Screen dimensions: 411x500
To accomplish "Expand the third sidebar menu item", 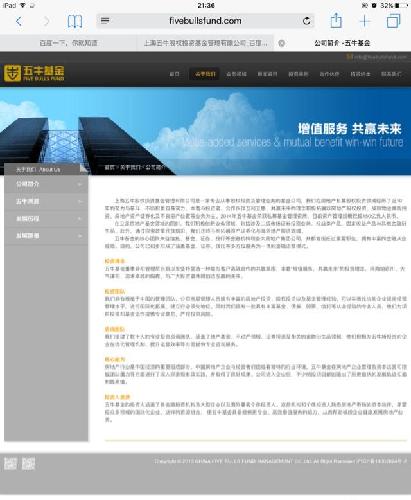I will [x=46, y=219].
